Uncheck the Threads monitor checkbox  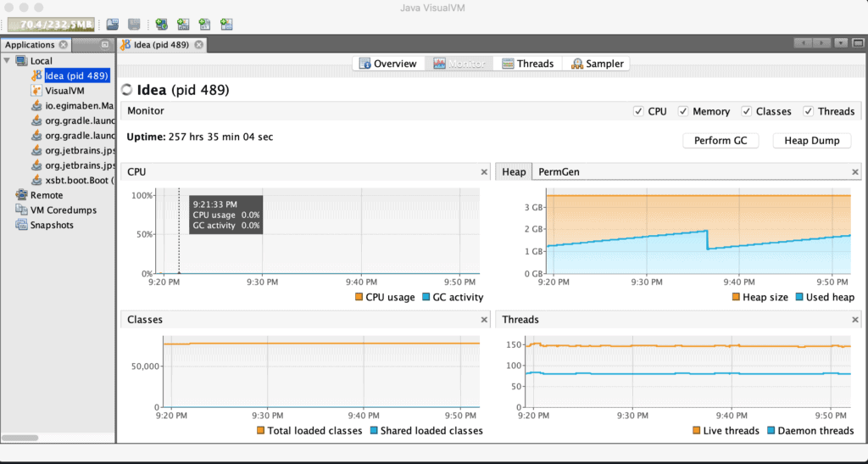click(x=808, y=111)
